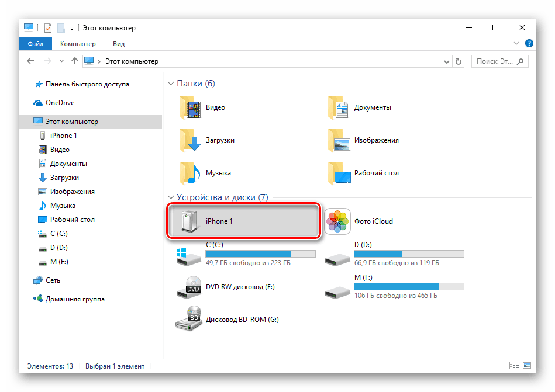This screenshot has height=392, width=555.
Task: Click Properties icon in quick access toolbar
Action: pos(48,27)
